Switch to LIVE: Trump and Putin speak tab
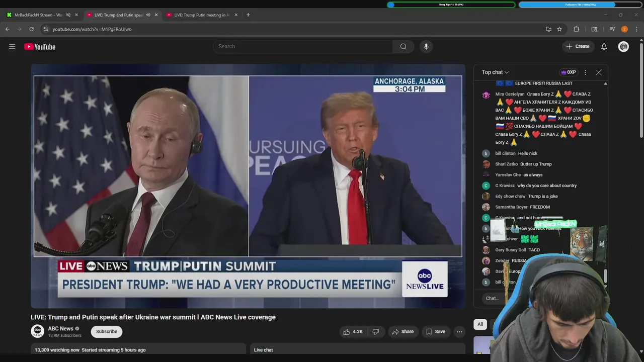 [x=119, y=15]
